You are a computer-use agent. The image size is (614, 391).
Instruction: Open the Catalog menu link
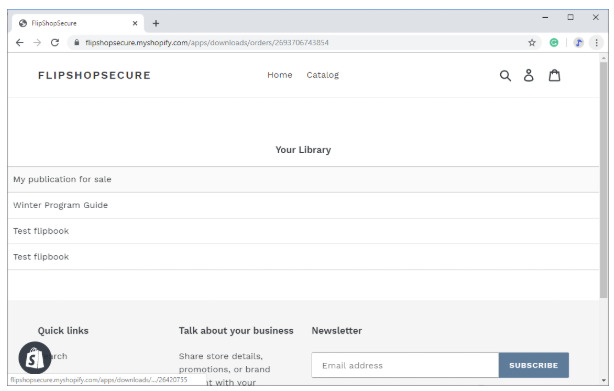tap(323, 75)
